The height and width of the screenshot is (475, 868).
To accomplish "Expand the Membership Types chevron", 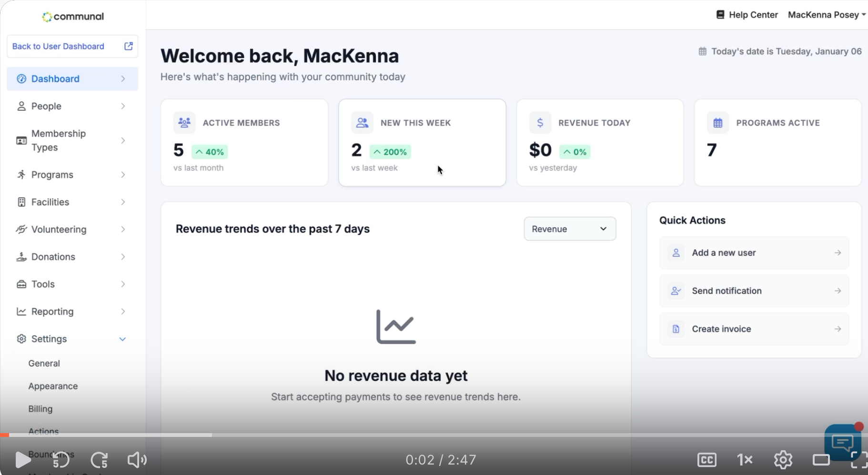I will click(123, 140).
